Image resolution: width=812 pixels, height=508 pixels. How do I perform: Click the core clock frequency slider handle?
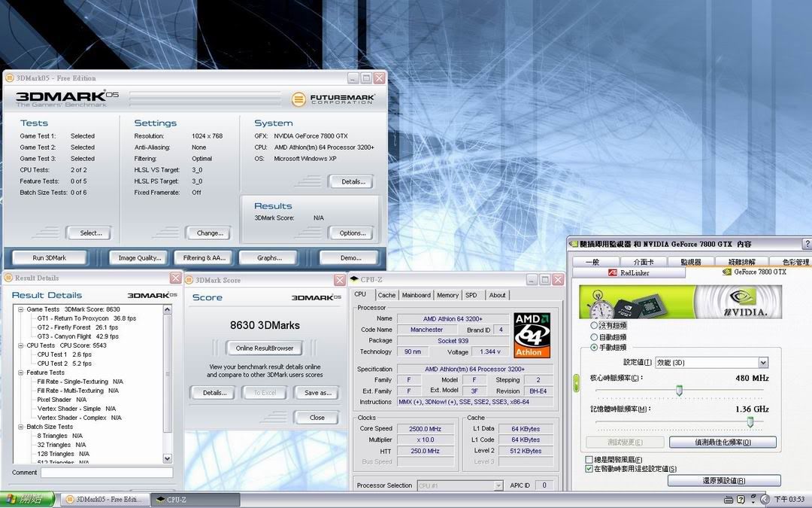679,390
